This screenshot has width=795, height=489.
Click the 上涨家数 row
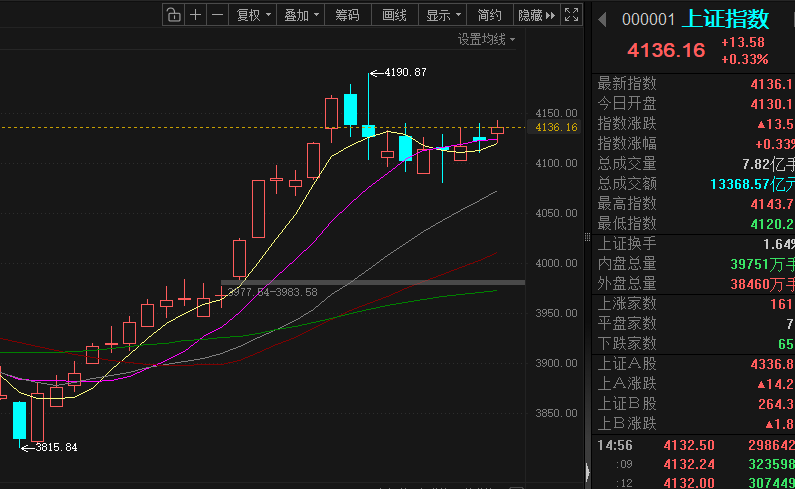695,303
